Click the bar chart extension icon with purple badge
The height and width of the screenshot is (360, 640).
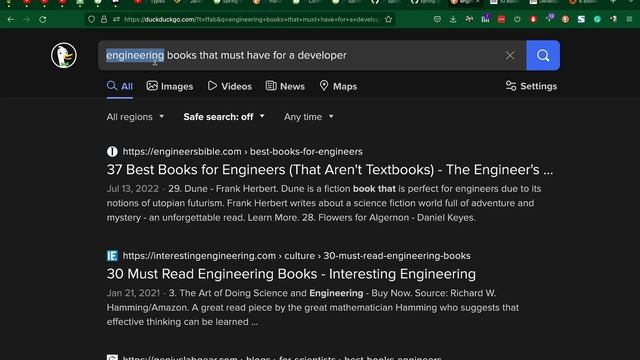(x=485, y=19)
